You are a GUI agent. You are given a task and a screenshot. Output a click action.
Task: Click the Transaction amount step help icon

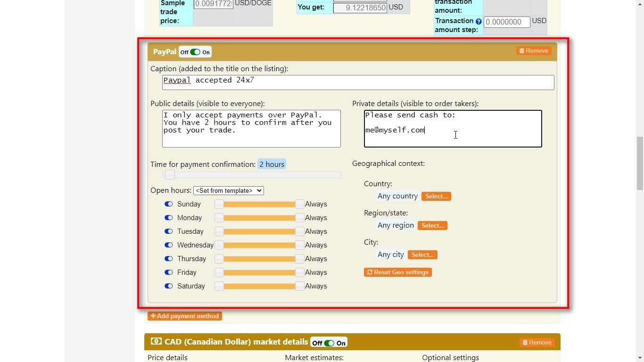[479, 22]
